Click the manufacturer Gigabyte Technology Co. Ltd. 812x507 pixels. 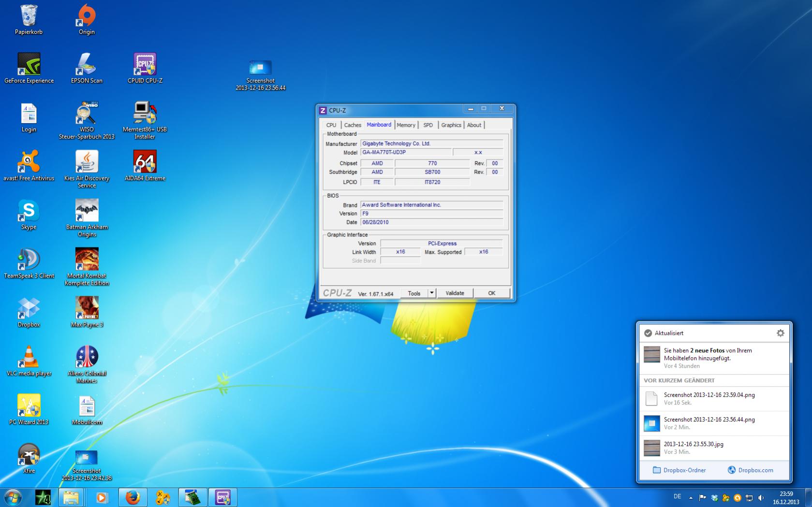coord(431,144)
